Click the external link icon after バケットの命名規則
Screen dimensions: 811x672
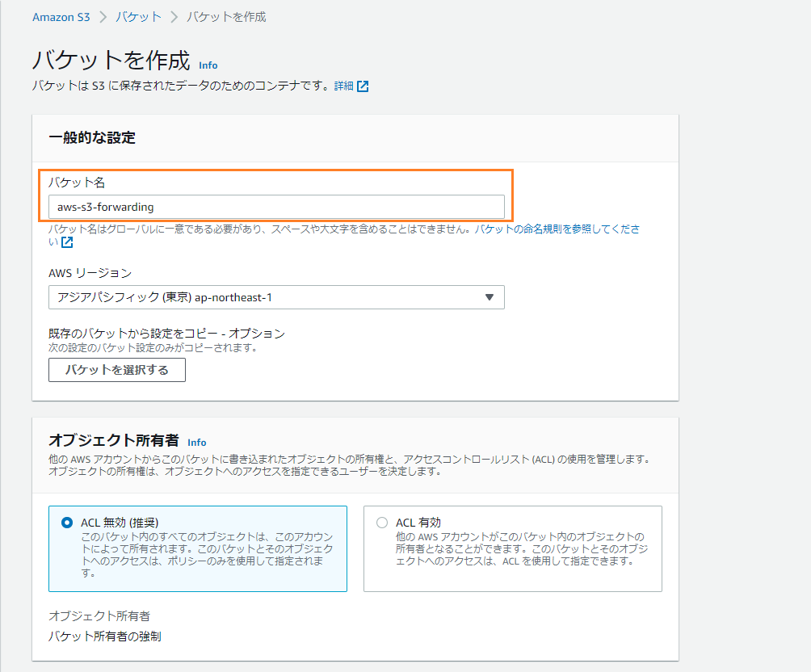pos(67,241)
